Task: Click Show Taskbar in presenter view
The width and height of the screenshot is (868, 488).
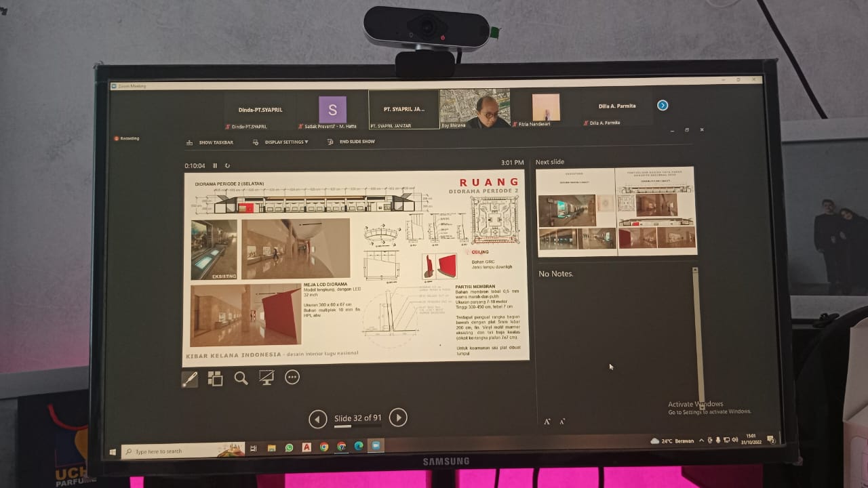Action: coord(210,142)
